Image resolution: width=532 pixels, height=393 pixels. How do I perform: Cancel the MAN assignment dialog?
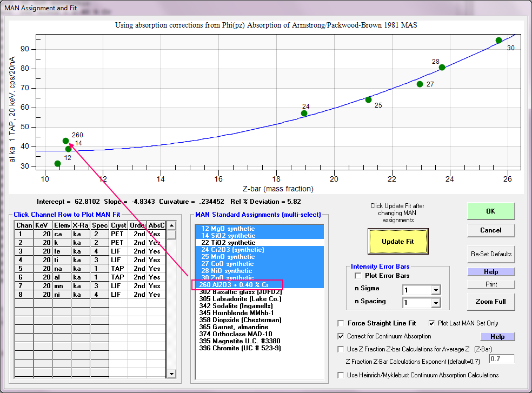[x=491, y=230]
